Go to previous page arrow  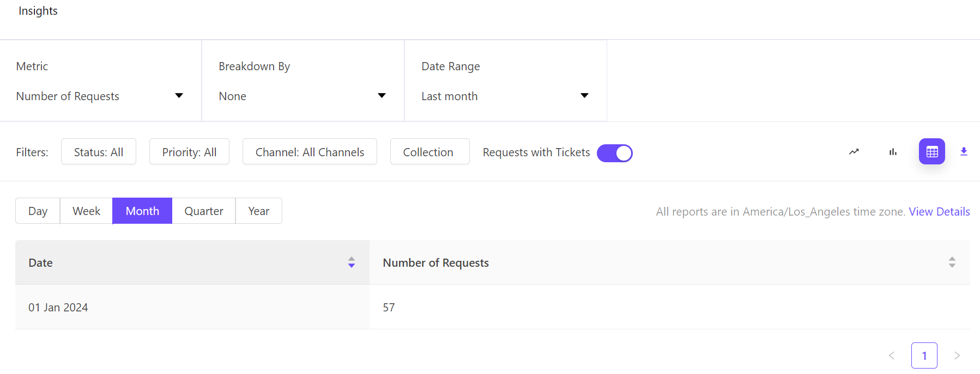tap(892, 355)
